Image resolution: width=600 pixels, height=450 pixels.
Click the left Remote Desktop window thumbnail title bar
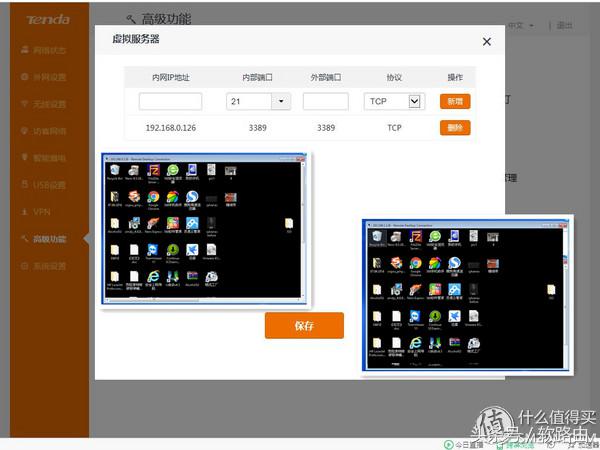204,158
